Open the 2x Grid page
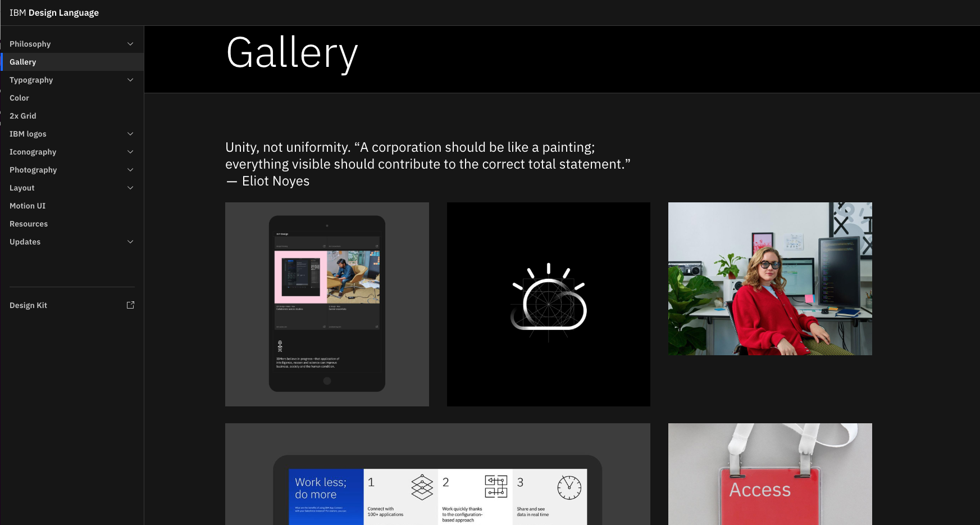 (x=23, y=116)
